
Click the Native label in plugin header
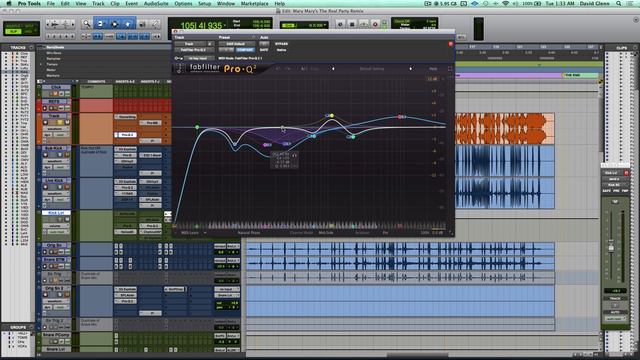coord(281,50)
